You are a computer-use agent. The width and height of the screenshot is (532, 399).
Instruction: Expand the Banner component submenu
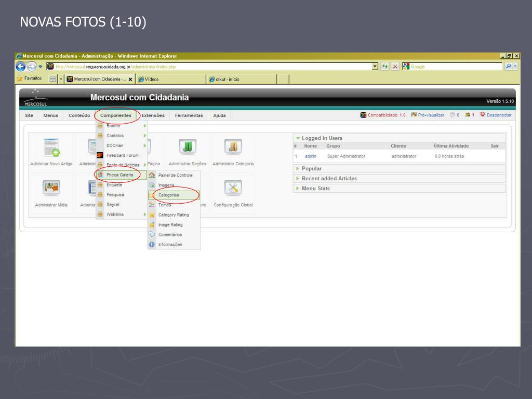point(122,126)
